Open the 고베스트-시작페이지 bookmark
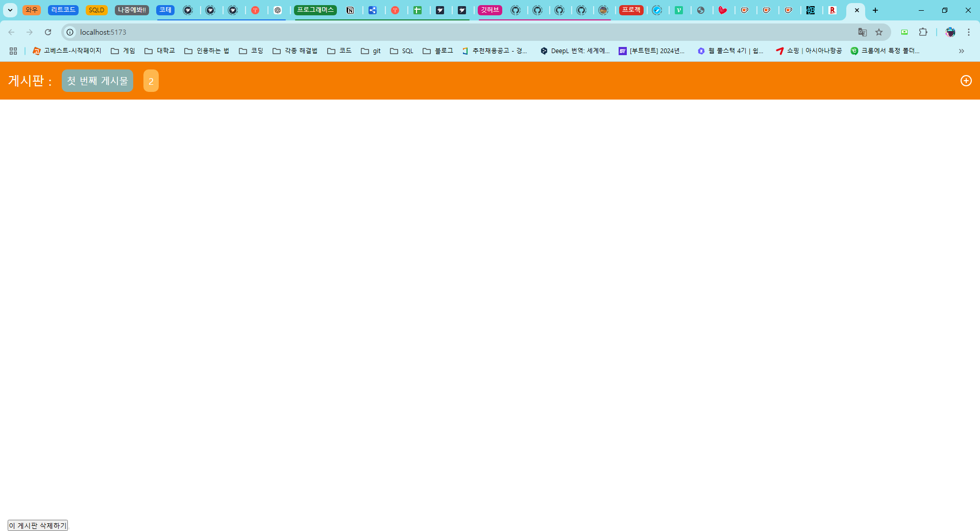Screen dimensions: 980x531 click(67, 51)
